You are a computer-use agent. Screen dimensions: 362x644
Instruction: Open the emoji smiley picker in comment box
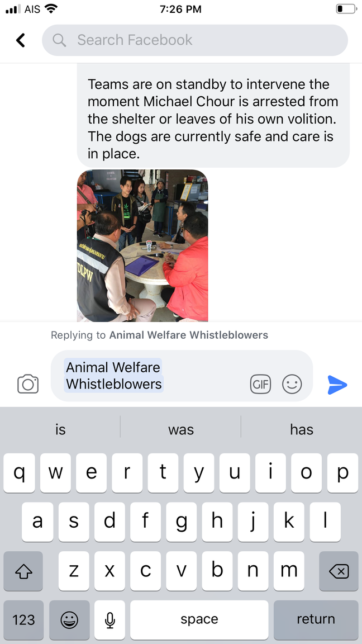point(292,385)
